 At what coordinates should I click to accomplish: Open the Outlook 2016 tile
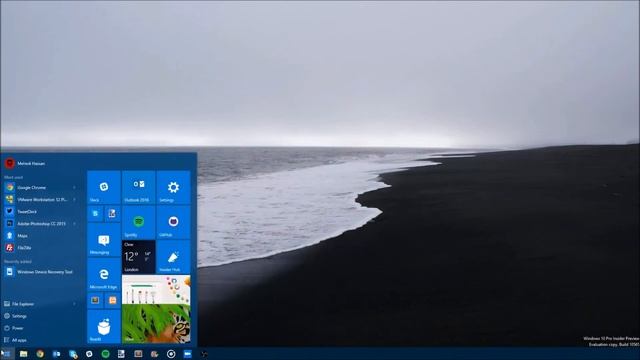click(138, 187)
